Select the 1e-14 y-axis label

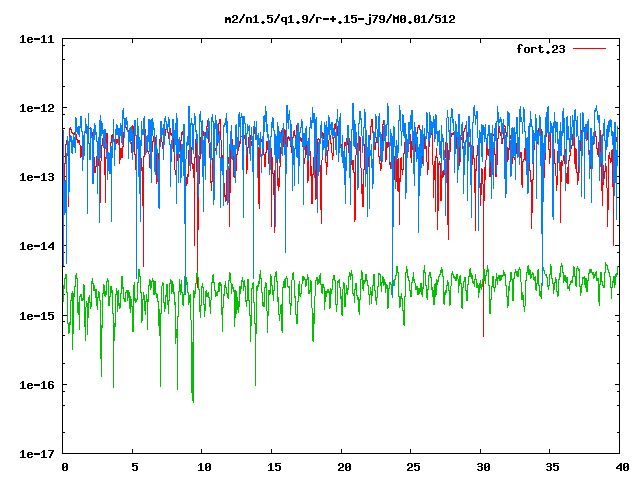tap(37, 246)
